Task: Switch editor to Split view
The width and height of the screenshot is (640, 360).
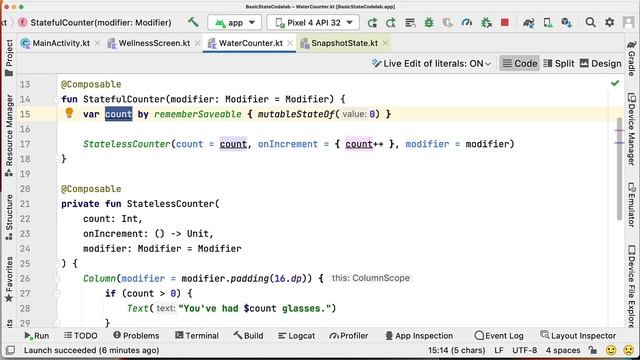Action: [x=559, y=64]
